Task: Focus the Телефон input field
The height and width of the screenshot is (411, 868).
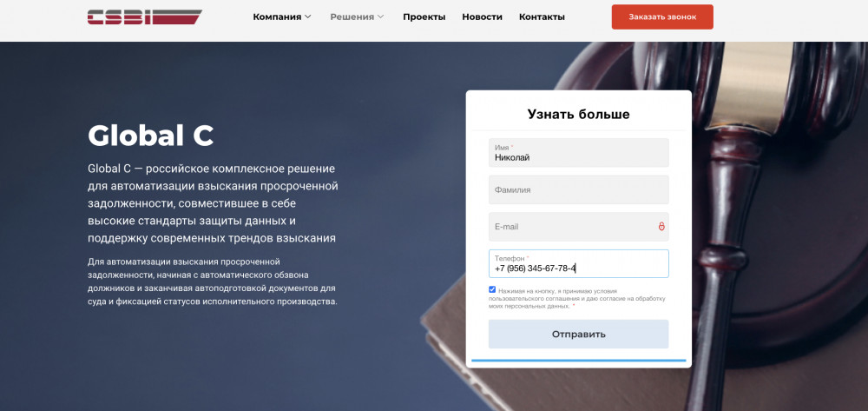Action: click(x=578, y=263)
